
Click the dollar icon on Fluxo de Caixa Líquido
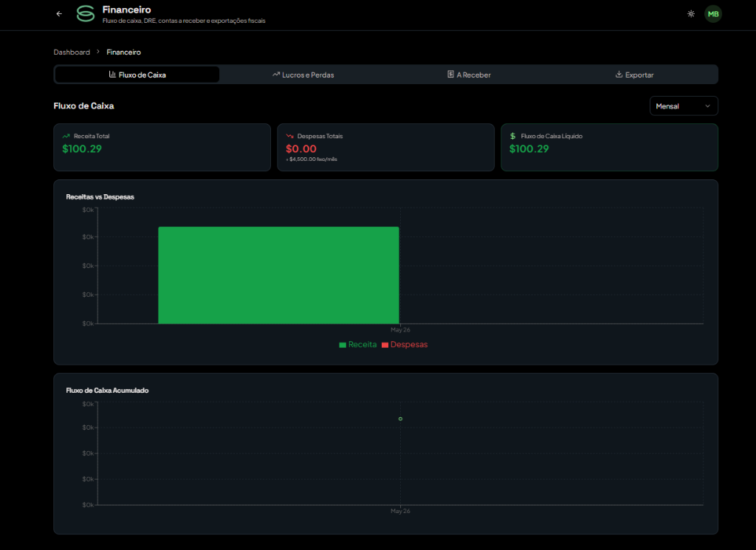pos(513,136)
